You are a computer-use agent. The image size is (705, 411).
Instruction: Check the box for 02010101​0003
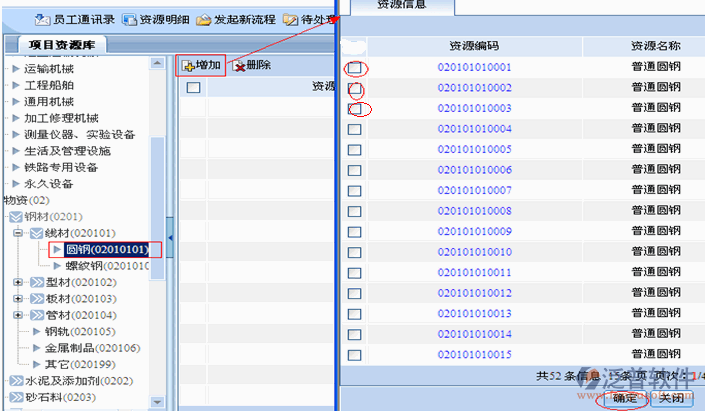coord(354,108)
